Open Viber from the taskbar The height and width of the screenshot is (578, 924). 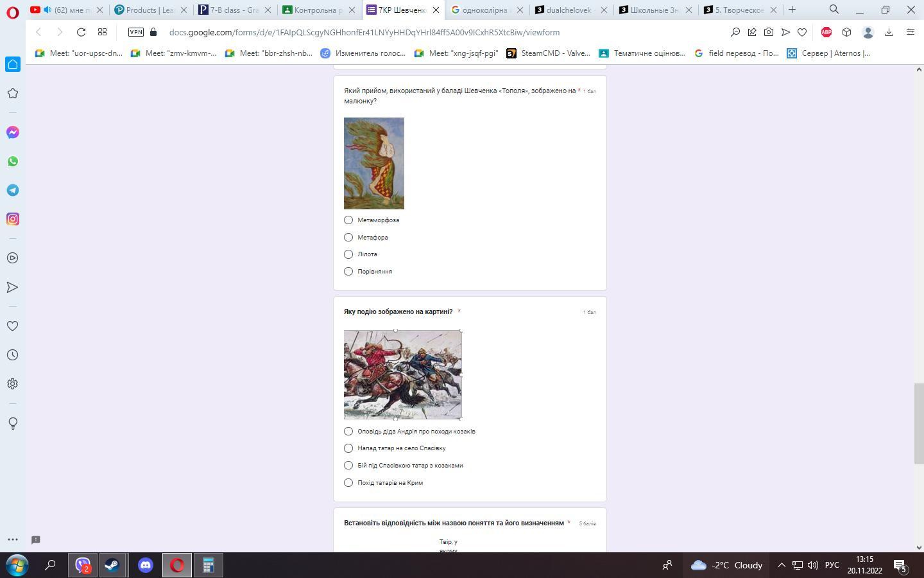(82, 565)
